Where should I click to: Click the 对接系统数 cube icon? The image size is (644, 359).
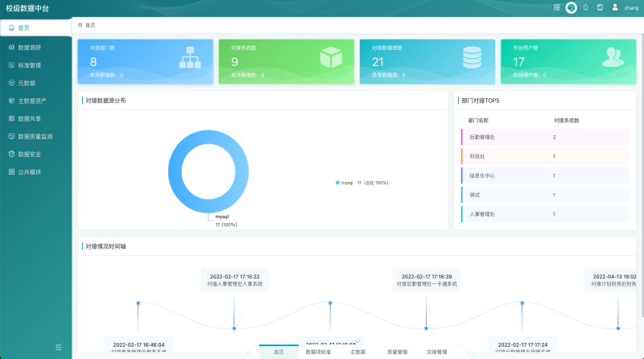tap(330, 58)
